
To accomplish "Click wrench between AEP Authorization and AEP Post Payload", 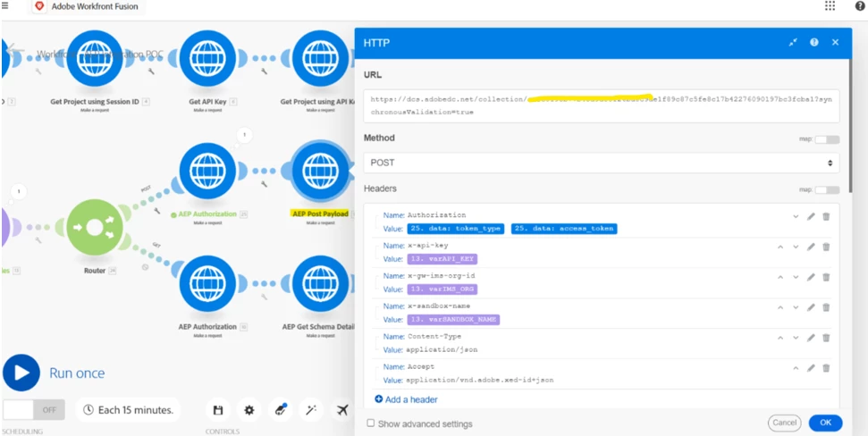I will (x=264, y=184).
